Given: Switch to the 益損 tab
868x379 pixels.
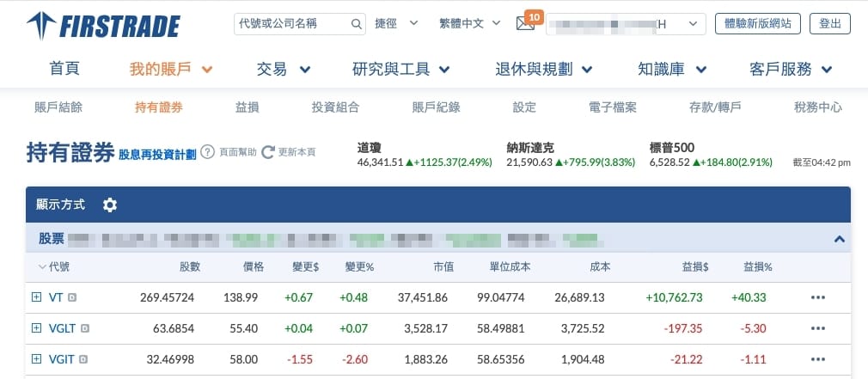Looking at the screenshot, I should (x=247, y=107).
